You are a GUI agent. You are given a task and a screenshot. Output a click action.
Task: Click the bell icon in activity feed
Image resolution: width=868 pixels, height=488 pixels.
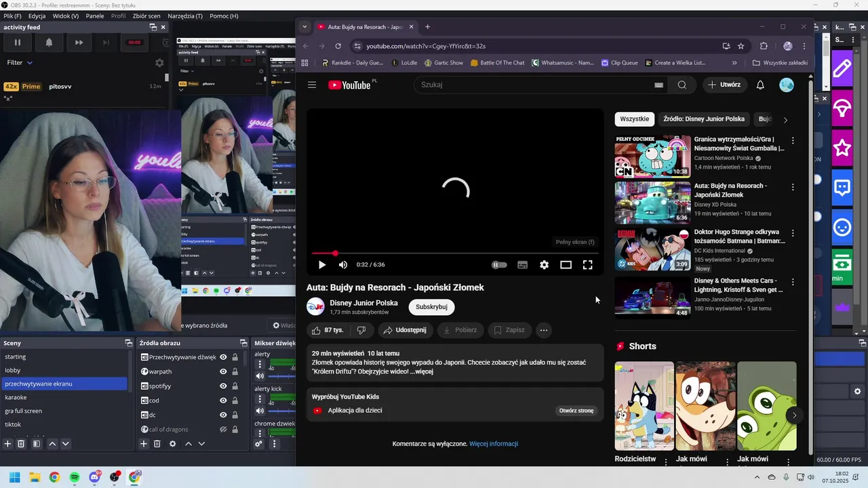click(x=49, y=42)
